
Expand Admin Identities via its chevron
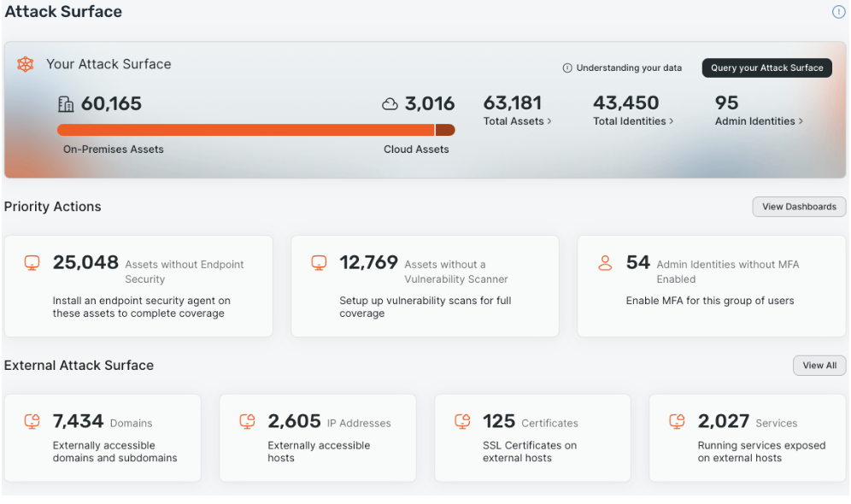pyautogui.click(x=801, y=121)
